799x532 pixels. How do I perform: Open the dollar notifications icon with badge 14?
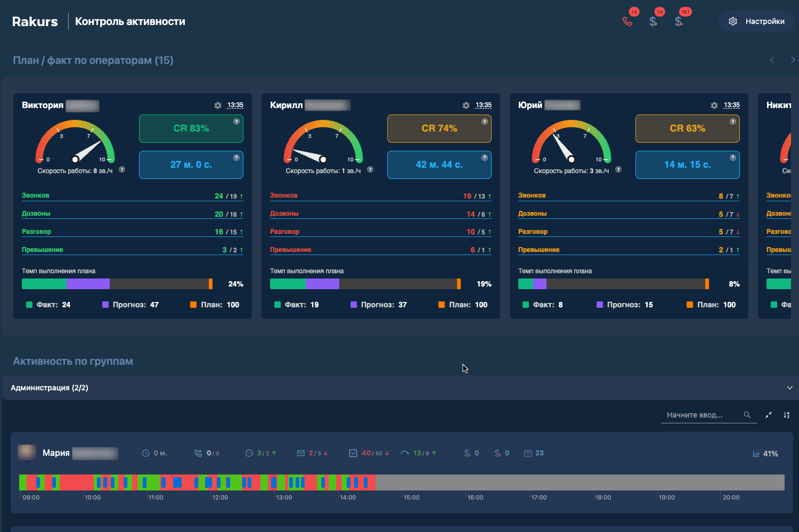click(x=653, y=21)
